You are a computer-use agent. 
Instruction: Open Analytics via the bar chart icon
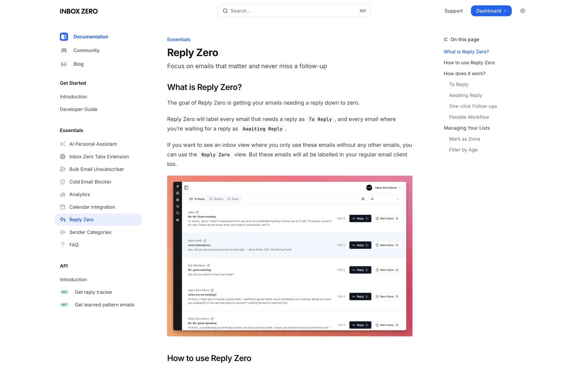(x=63, y=194)
